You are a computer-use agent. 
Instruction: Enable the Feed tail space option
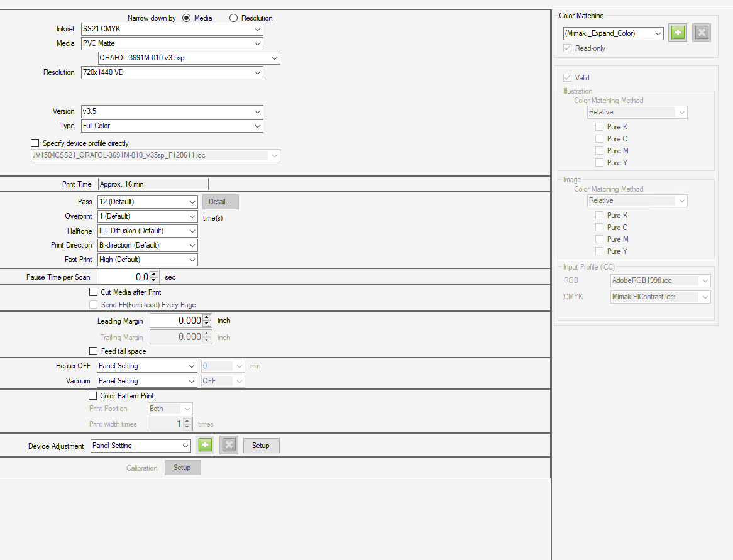[x=94, y=351]
